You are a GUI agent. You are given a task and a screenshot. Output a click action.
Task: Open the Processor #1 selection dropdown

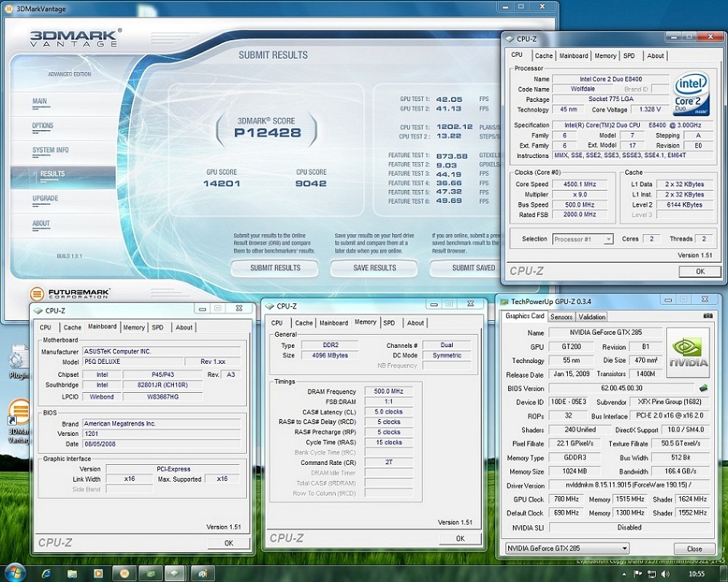pos(582,239)
